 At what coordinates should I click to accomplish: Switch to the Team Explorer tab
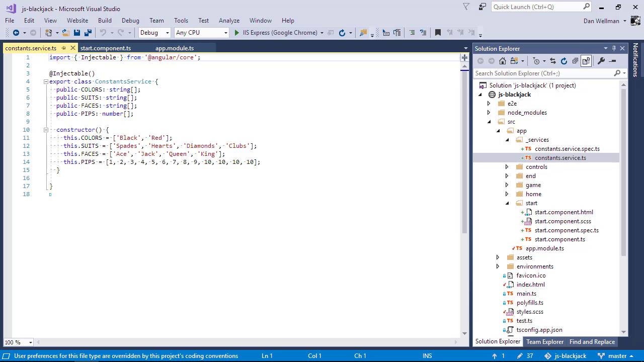[x=545, y=342]
